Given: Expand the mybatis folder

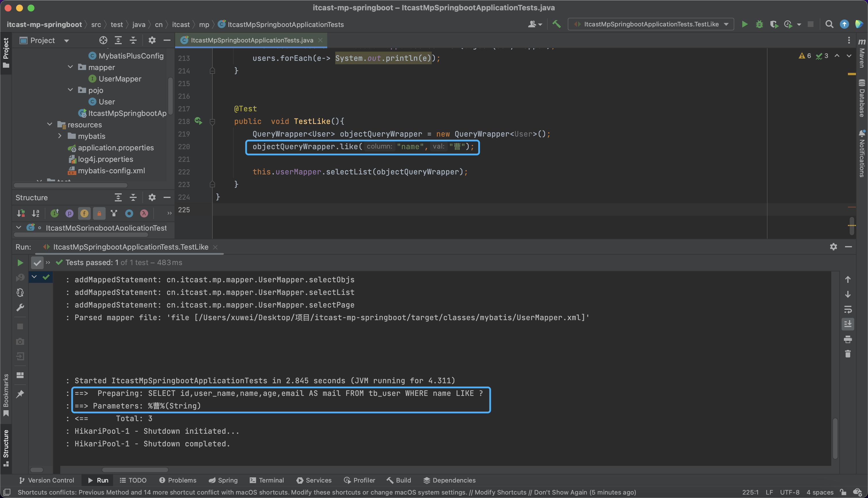Looking at the screenshot, I should 60,136.
